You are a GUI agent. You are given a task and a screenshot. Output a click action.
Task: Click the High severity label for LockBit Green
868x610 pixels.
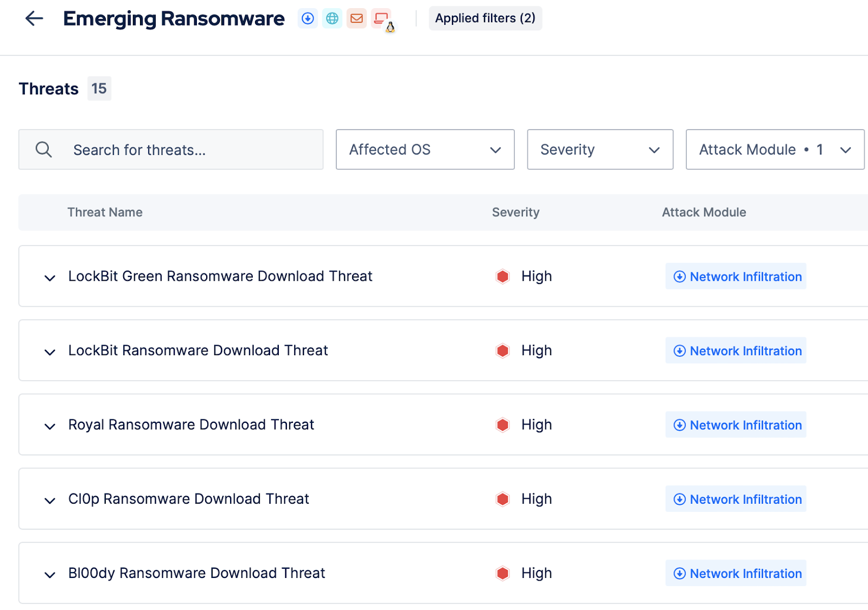537,277
